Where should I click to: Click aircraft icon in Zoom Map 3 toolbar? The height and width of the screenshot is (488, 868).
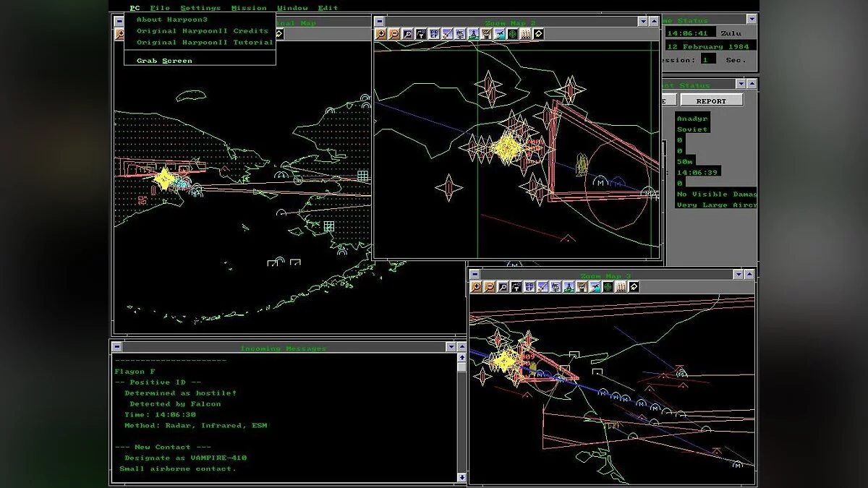[x=595, y=287]
